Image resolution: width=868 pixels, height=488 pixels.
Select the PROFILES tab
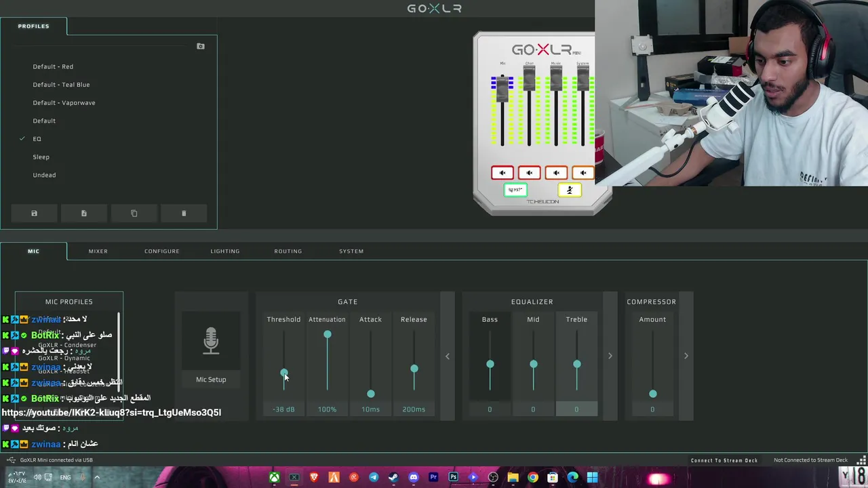pyautogui.click(x=33, y=26)
